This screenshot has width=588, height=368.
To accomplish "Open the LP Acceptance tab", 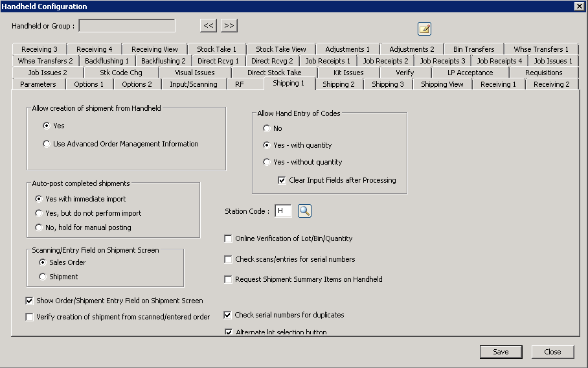I will (x=470, y=73).
